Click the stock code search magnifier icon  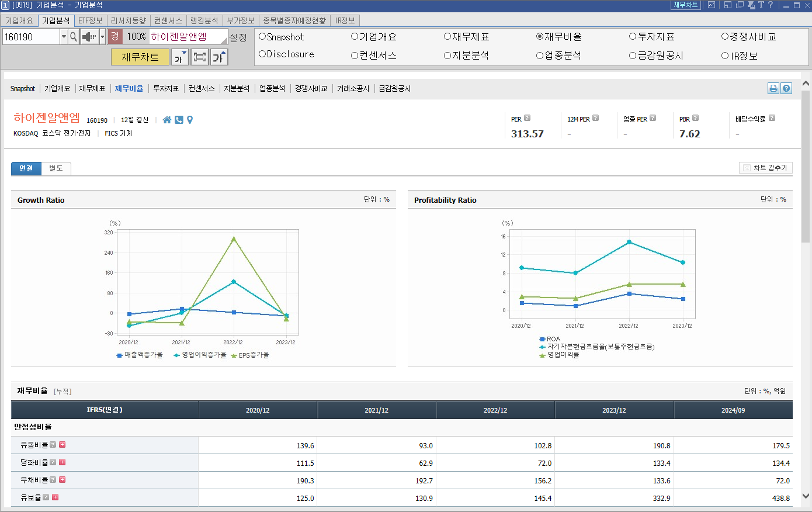(74, 37)
